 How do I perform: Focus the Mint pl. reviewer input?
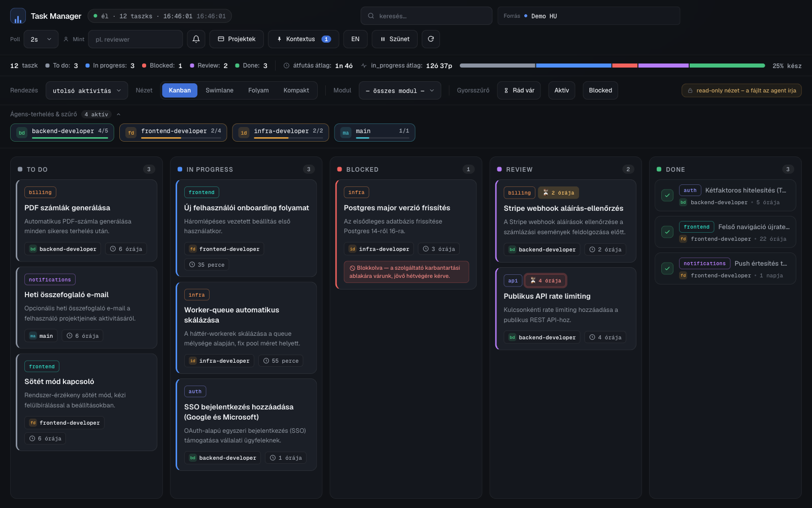pyautogui.click(x=136, y=39)
